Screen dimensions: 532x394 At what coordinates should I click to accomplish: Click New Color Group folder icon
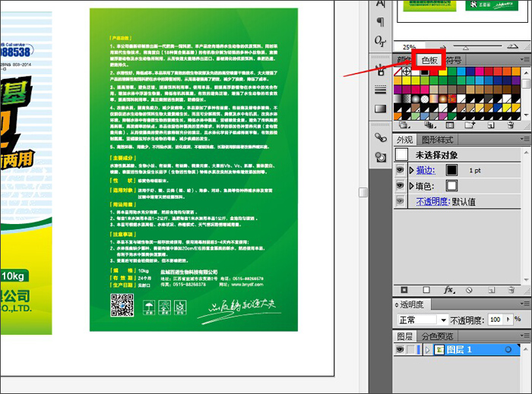tap(470, 125)
